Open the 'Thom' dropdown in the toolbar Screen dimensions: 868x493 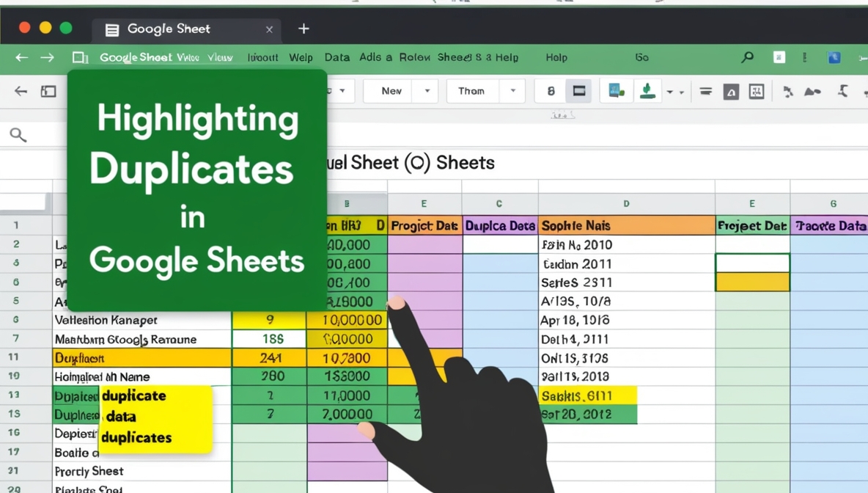485,91
